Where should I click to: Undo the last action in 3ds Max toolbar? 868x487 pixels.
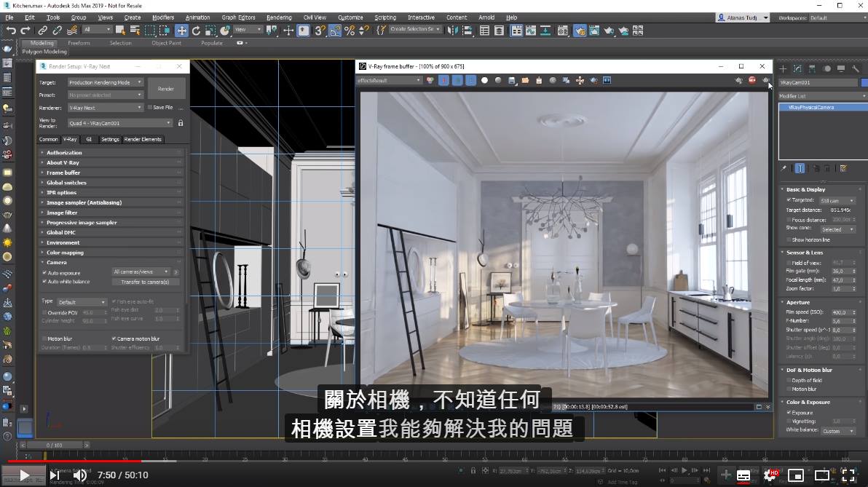[11, 31]
